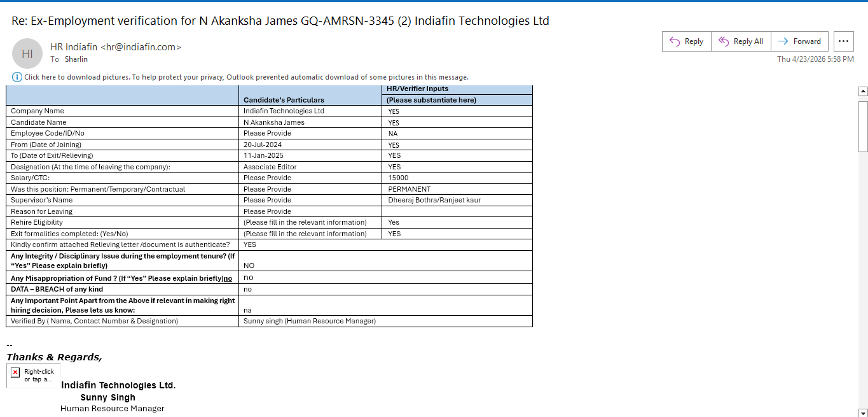Select sender name HR Indiafin

[74, 47]
